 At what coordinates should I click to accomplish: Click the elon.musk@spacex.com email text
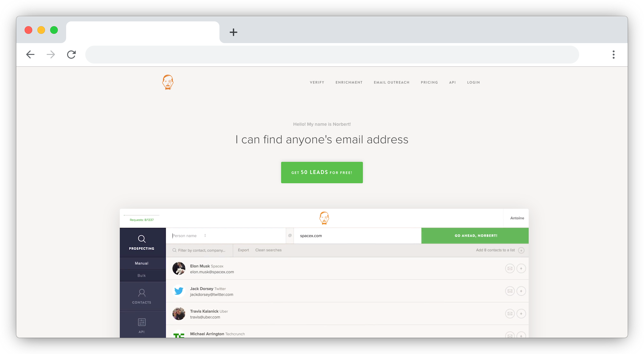coord(212,272)
